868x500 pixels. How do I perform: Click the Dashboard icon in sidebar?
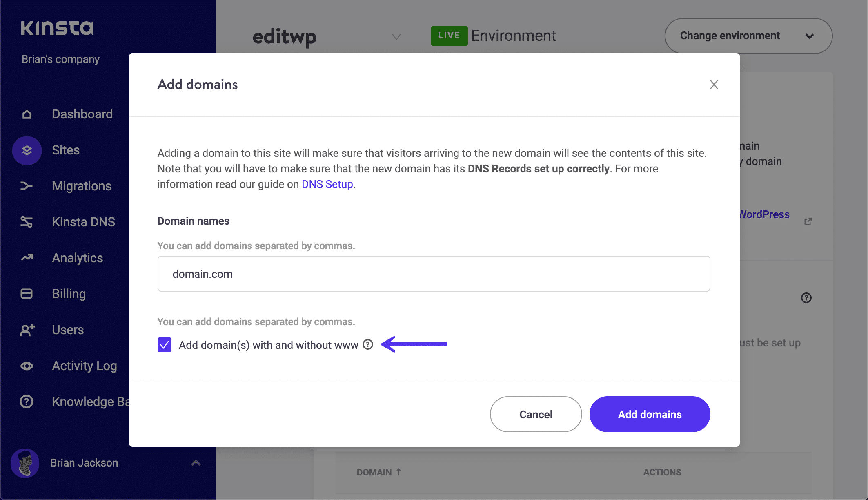(26, 114)
